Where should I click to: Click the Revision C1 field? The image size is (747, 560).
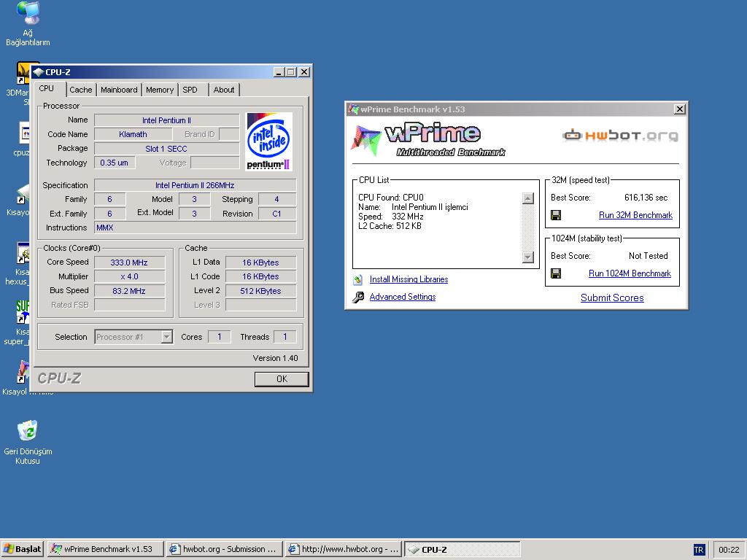(x=277, y=214)
